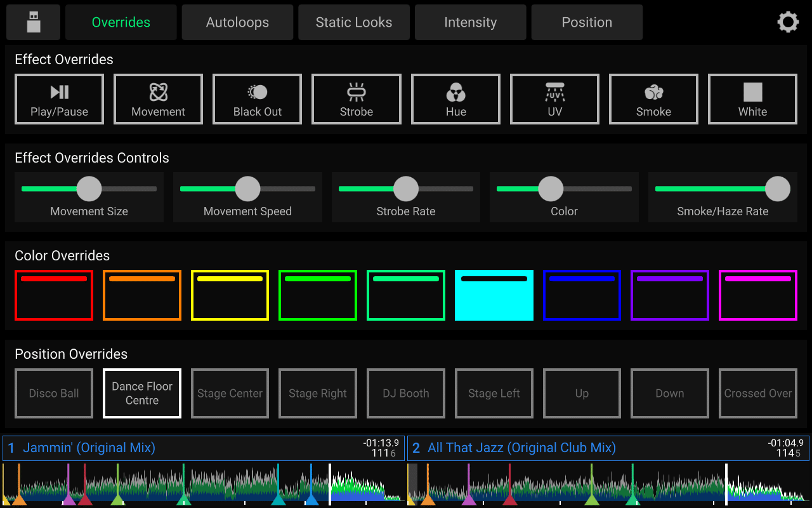The width and height of the screenshot is (812, 508).
Task: Toggle off Dance Floor Centre position
Action: [142, 394]
